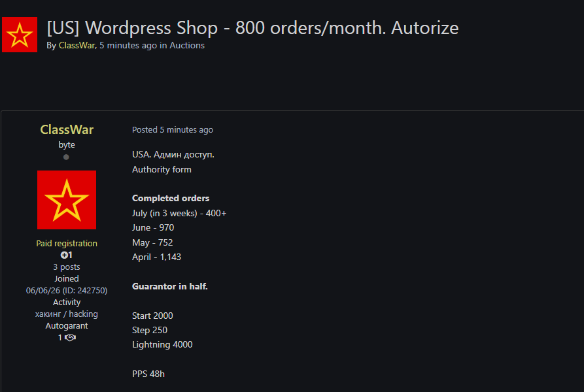
Task: Open ClassWar's large star profile picture
Action: coord(67,200)
